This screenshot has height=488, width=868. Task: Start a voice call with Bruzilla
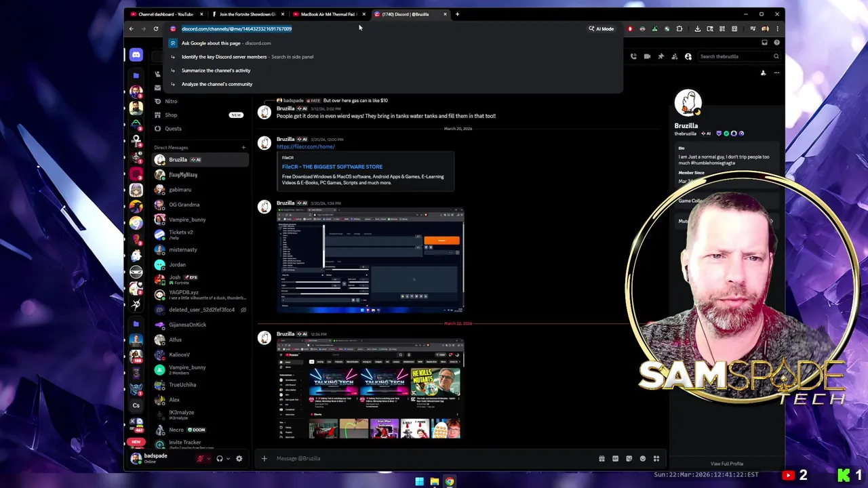633,56
